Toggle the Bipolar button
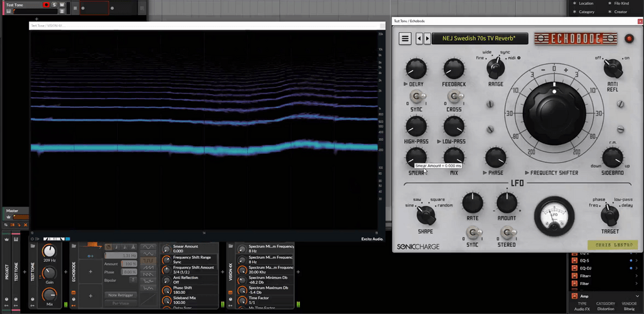This screenshot has height=314, width=644. (x=132, y=280)
